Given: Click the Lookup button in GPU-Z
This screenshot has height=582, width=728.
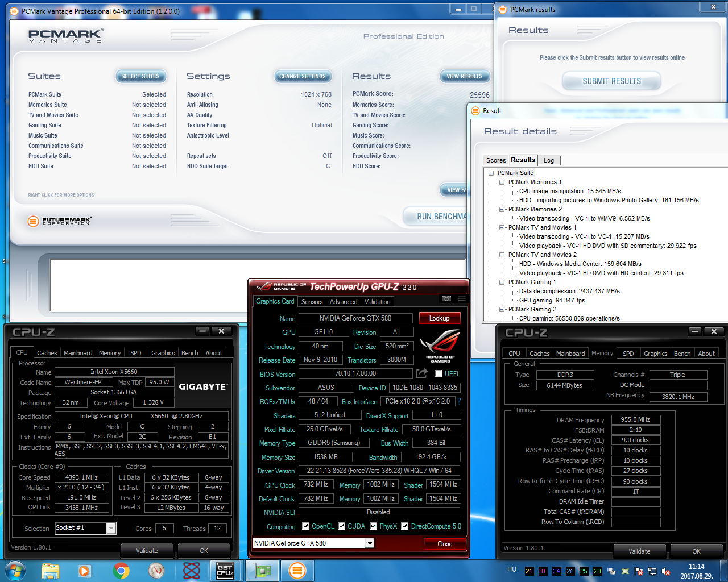Looking at the screenshot, I should [439, 318].
